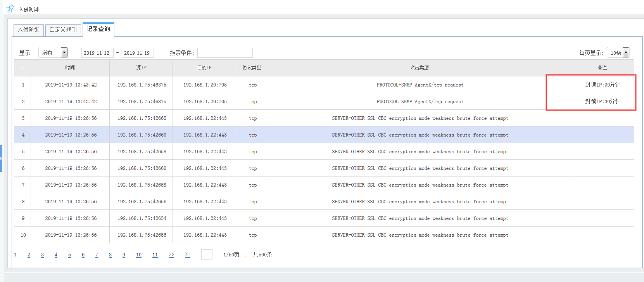Click the start date field 2019-11-12
644x282 pixels.
(x=97, y=53)
